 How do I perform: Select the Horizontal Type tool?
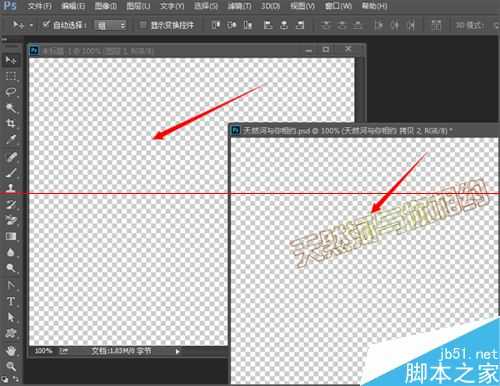(11, 301)
